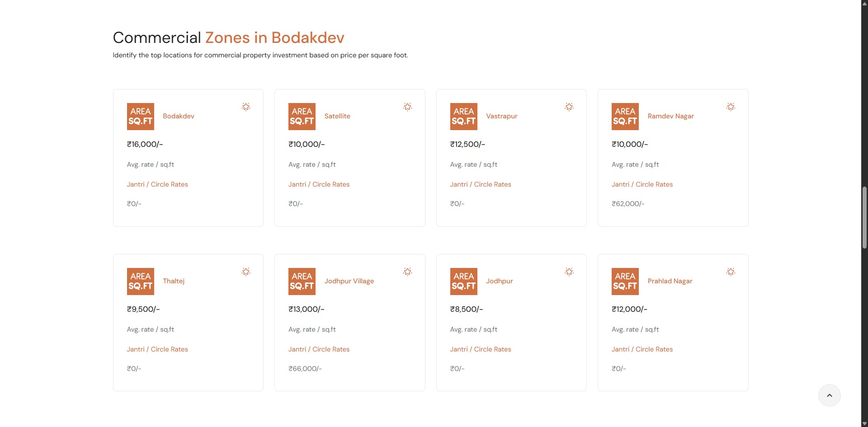868x427 pixels.
Task: Open the Satellite area link
Action: pyautogui.click(x=337, y=116)
